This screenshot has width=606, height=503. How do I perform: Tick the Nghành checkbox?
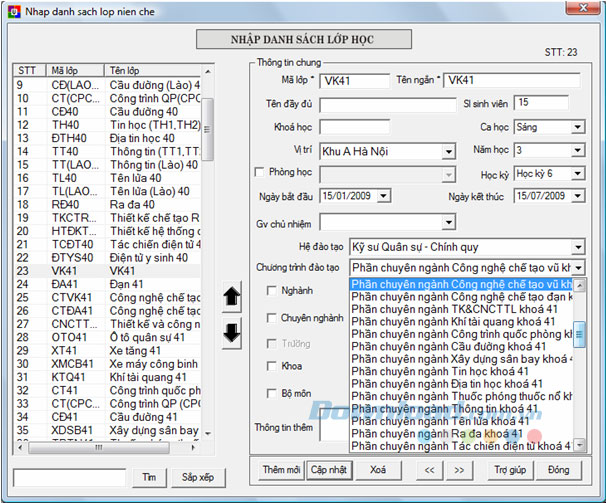click(273, 291)
